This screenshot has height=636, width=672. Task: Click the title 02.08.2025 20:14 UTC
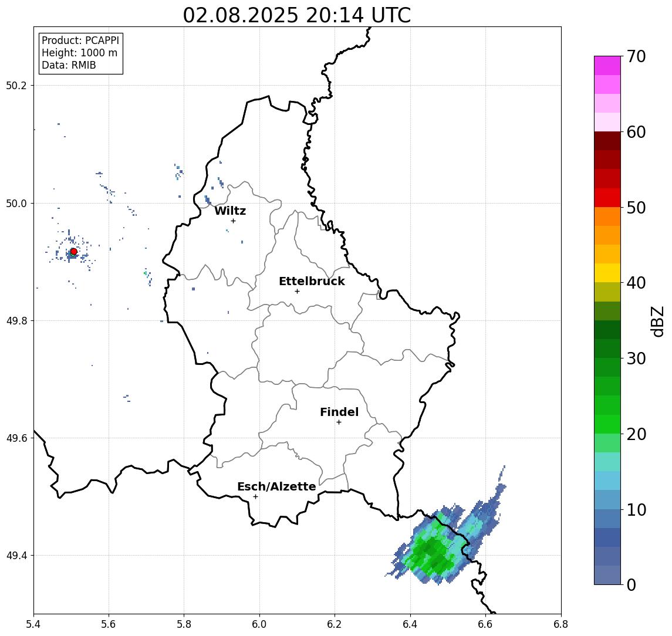pos(297,15)
